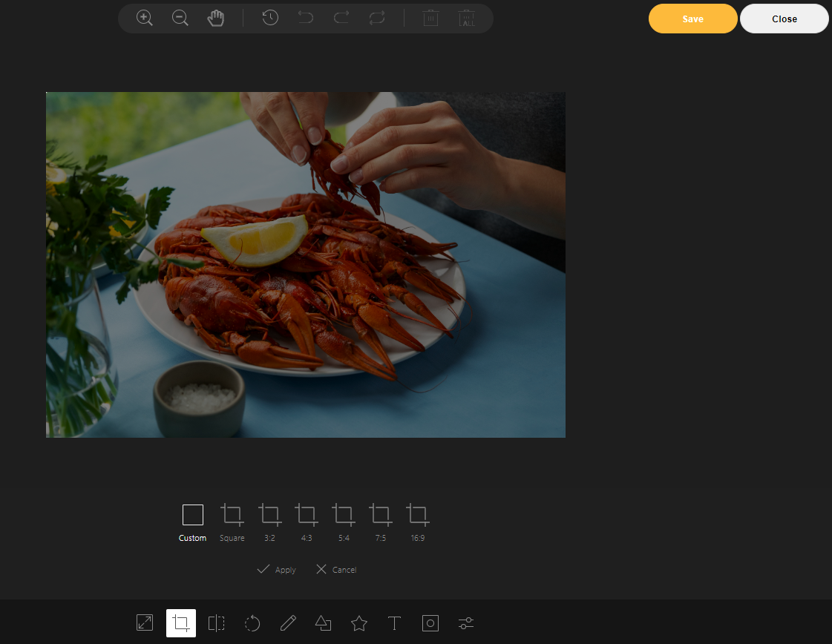
Task: Select the Flip tool
Action: pos(217,622)
